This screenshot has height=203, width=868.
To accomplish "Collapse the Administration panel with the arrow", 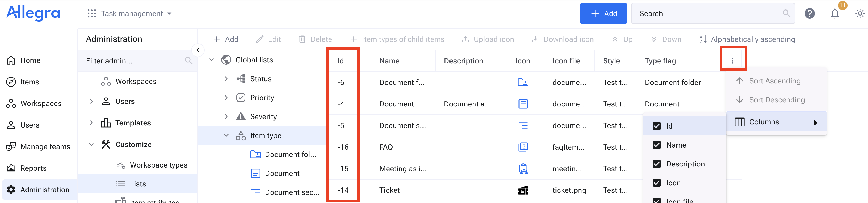I will tap(198, 50).
